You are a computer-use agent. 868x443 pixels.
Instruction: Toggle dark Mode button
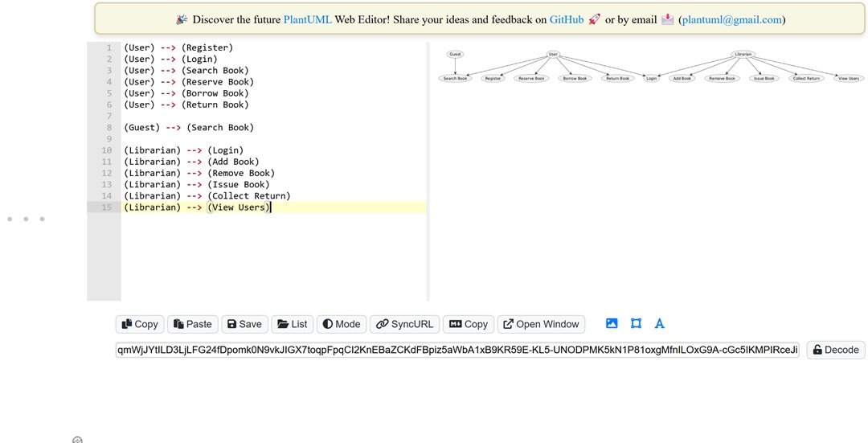click(342, 324)
